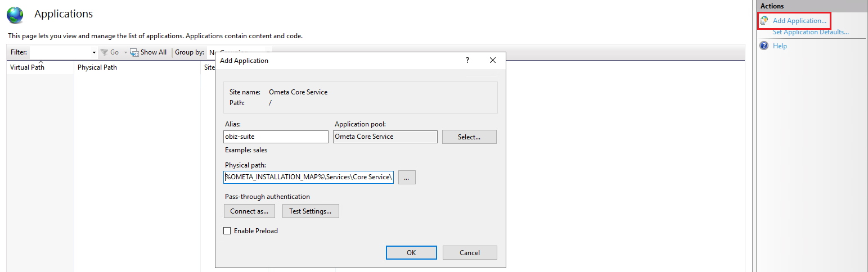Click the Application pool field
Viewport: 868px width, 272px height.
[385, 137]
